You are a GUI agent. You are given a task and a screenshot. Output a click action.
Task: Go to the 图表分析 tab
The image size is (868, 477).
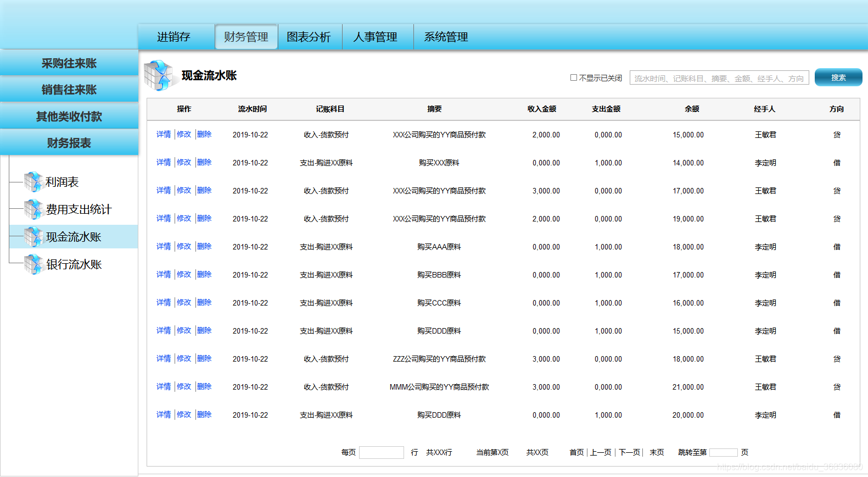coord(309,37)
